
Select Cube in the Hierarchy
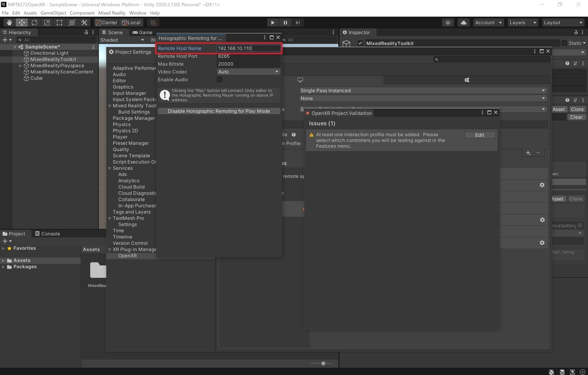point(36,78)
